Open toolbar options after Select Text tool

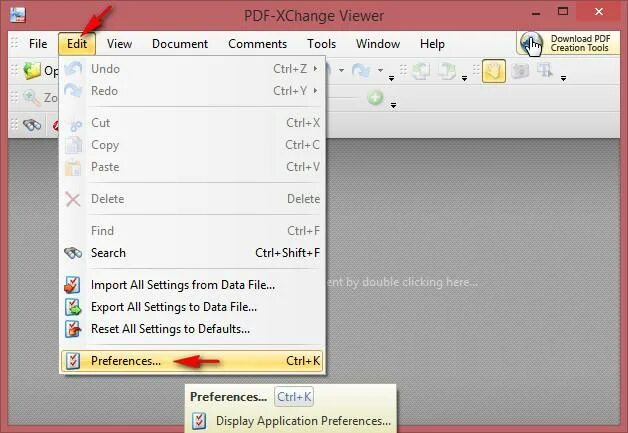point(563,79)
